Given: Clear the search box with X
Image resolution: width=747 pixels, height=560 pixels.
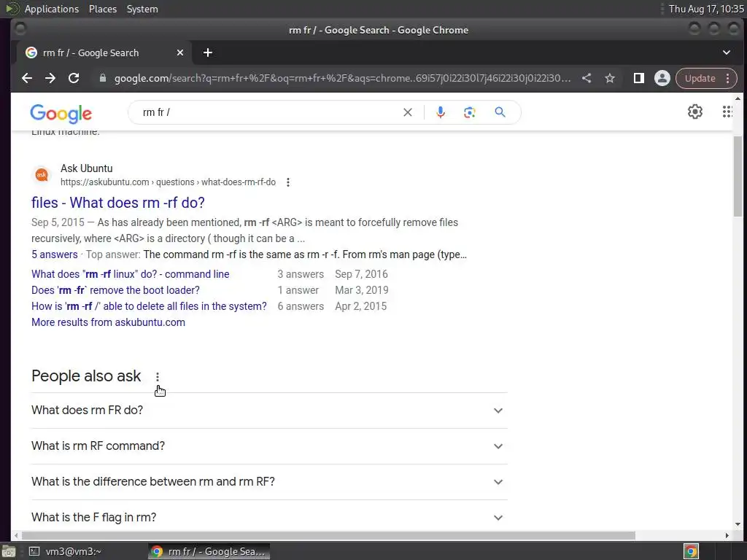Looking at the screenshot, I should [408, 112].
